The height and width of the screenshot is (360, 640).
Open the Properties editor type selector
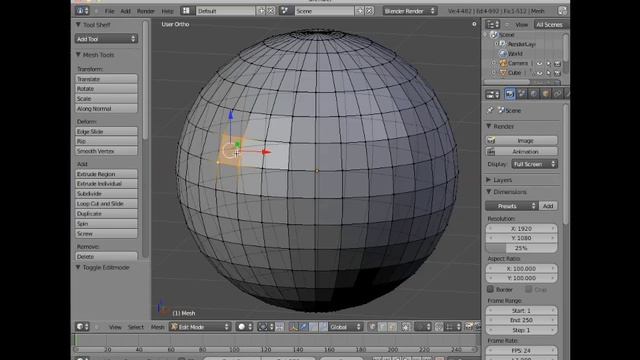click(x=493, y=94)
